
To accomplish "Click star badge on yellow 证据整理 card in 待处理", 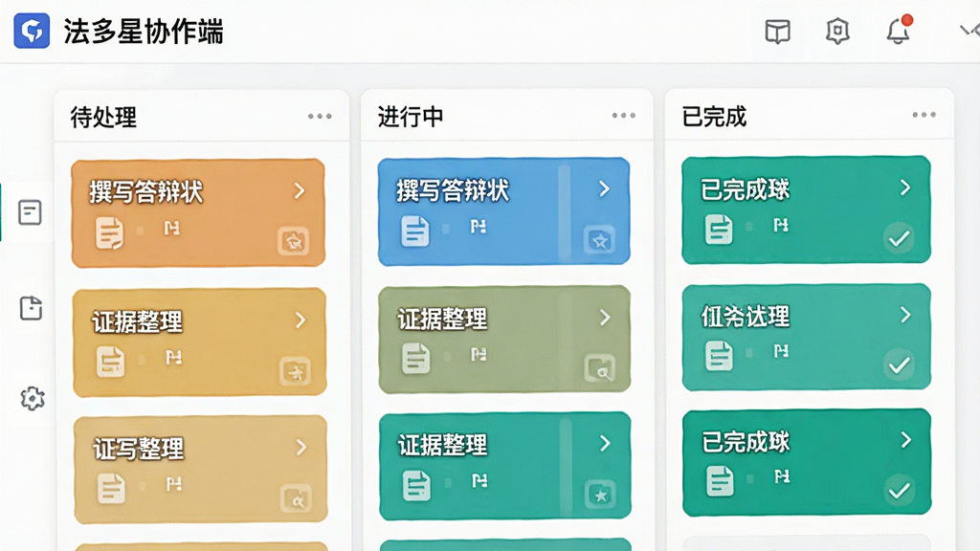I will point(295,371).
